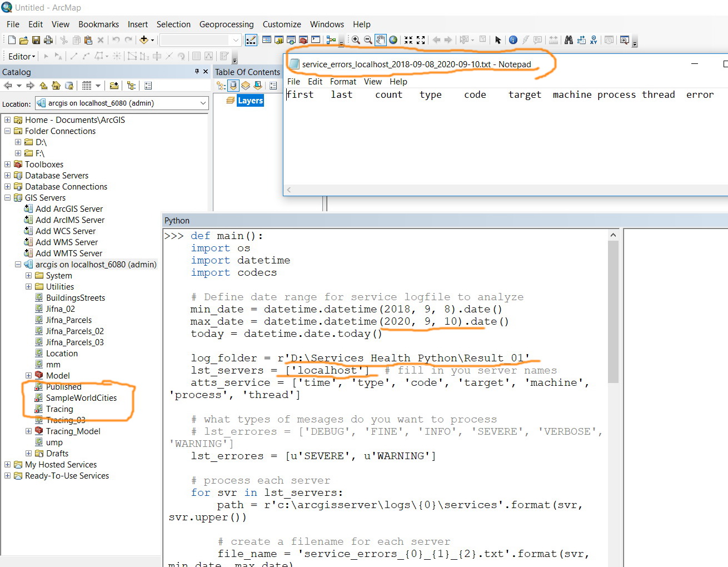Click the Fixed Zoom Out icon
The image size is (728, 567).
click(421, 40)
